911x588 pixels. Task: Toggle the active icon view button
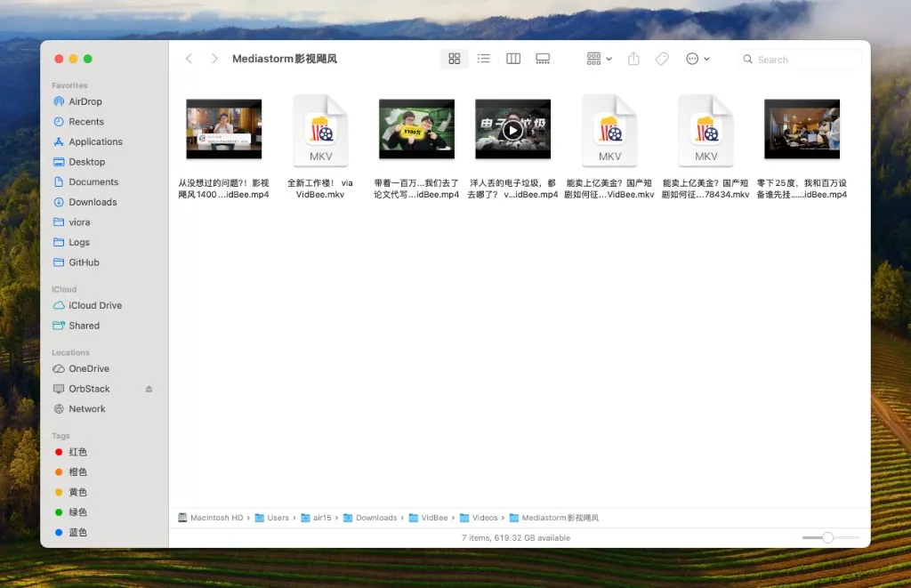click(454, 59)
